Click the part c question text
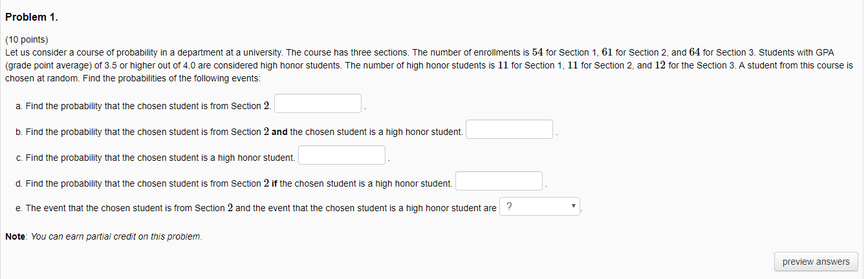The height and width of the screenshot is (279, 868). 156,158
